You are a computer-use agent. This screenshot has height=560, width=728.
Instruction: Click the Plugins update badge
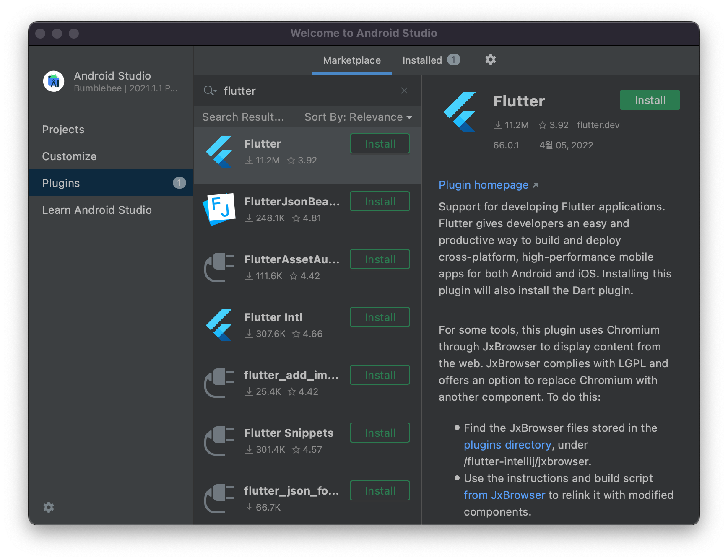179,183
